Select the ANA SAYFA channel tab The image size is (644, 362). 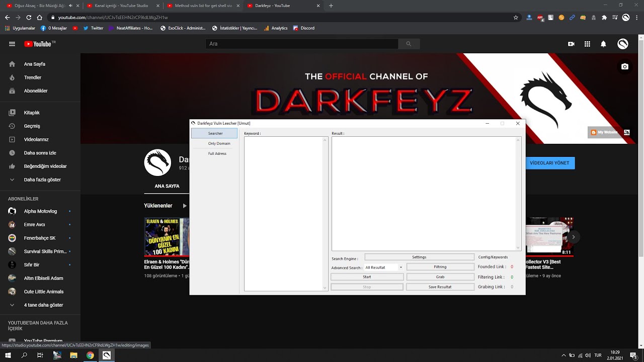[167, 186]
